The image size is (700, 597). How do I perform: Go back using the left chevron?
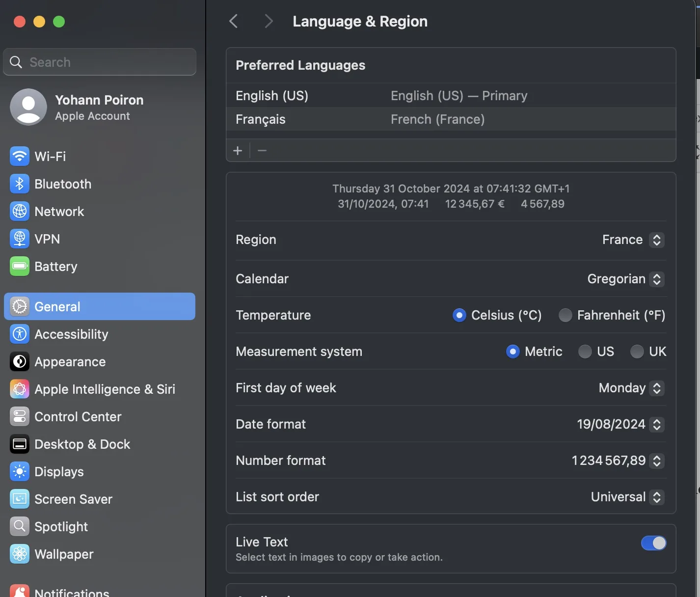234,22
